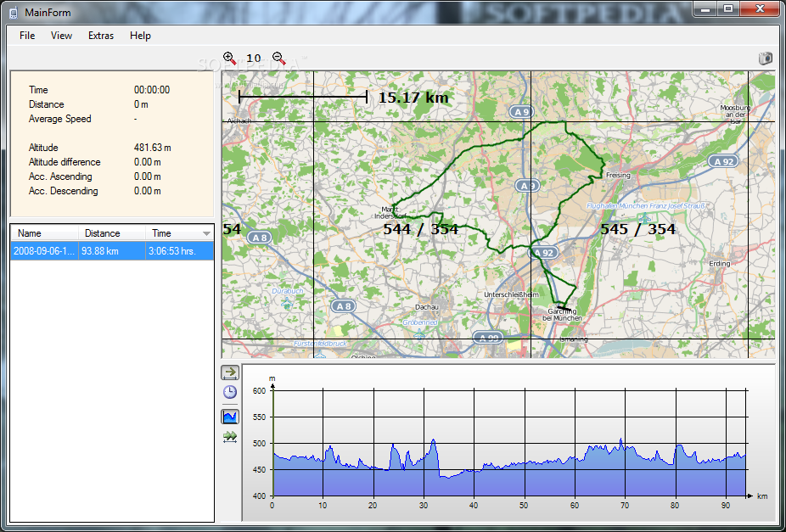Image resolution: width=786 pixels, height=532 pixels.
Task: Click the double green arrows speed icon
Action: pos(230,437)
